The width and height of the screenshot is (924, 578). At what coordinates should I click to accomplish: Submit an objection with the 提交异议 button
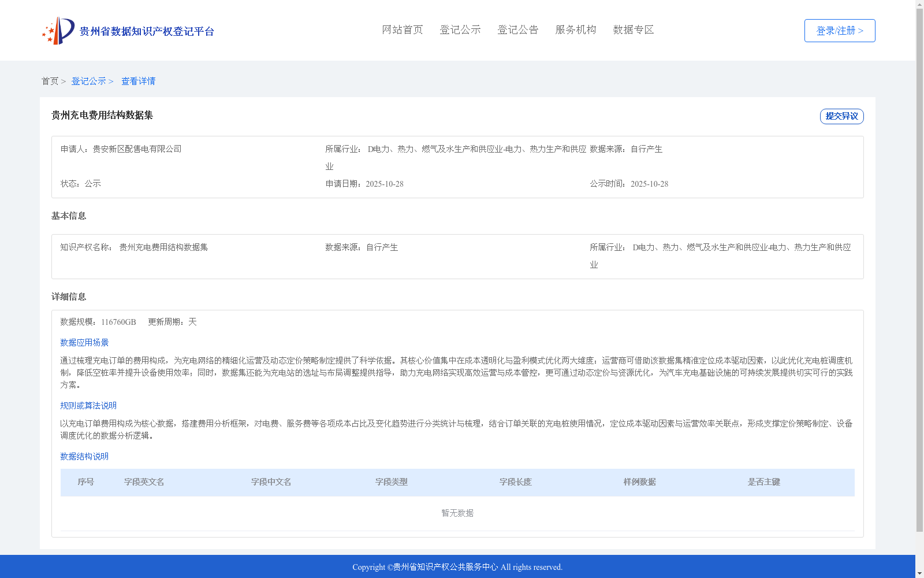pyautogui.click(x=842, y=116)
